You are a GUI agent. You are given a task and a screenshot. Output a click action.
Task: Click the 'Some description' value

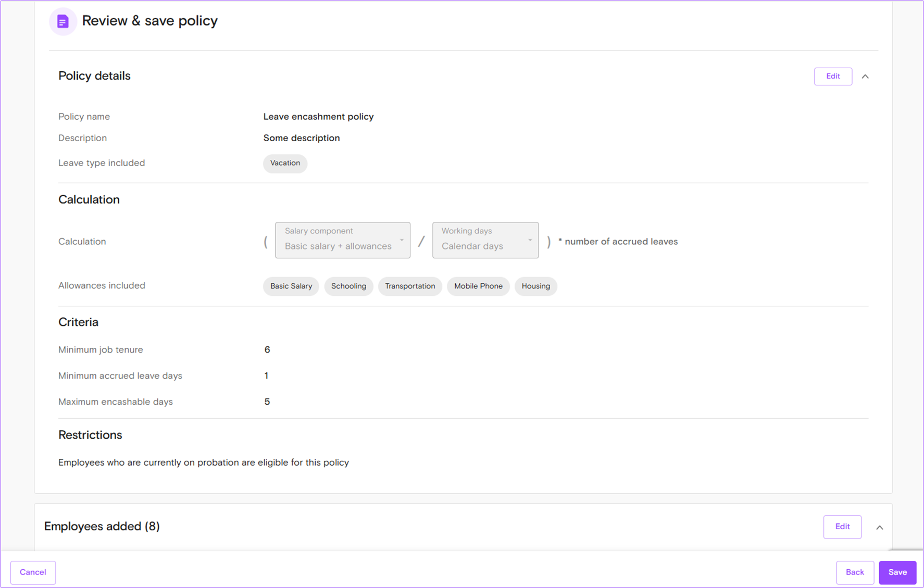click(x=302, y=138)
